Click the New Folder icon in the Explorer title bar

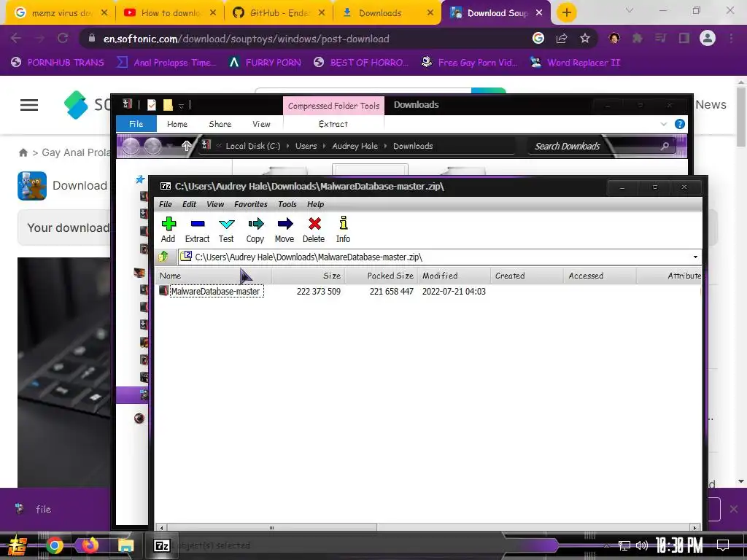point(168,105)
